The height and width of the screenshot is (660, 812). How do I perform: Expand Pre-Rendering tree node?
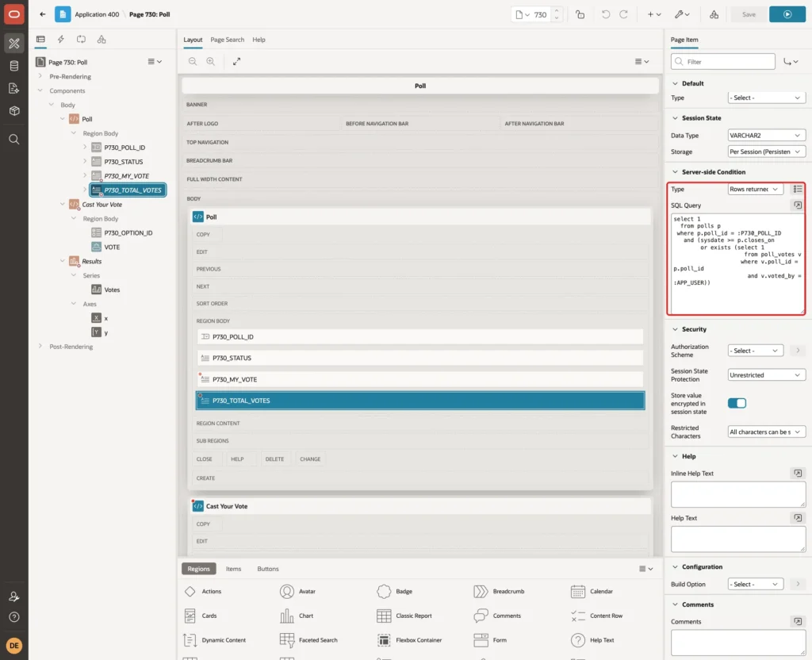[x=40, y=76]
